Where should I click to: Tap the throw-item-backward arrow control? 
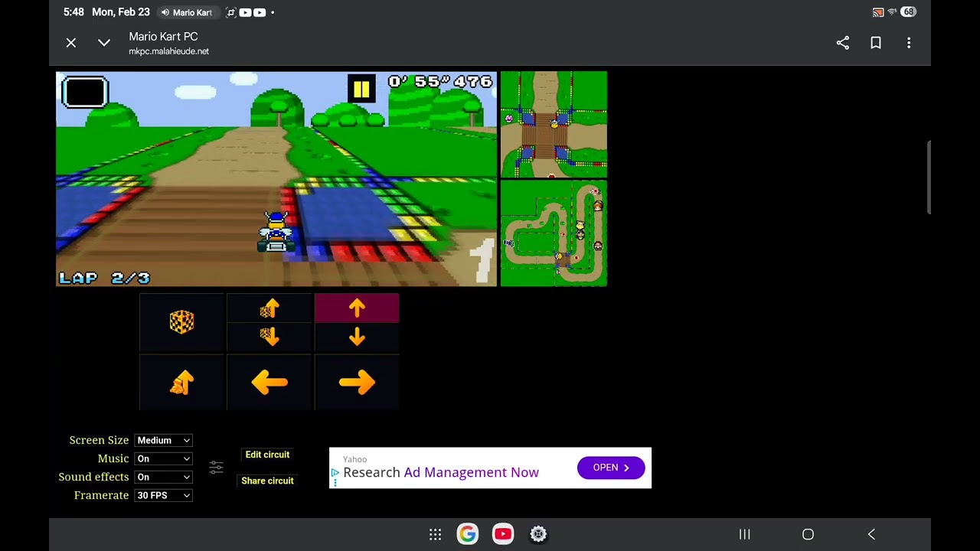coord(269,337)
